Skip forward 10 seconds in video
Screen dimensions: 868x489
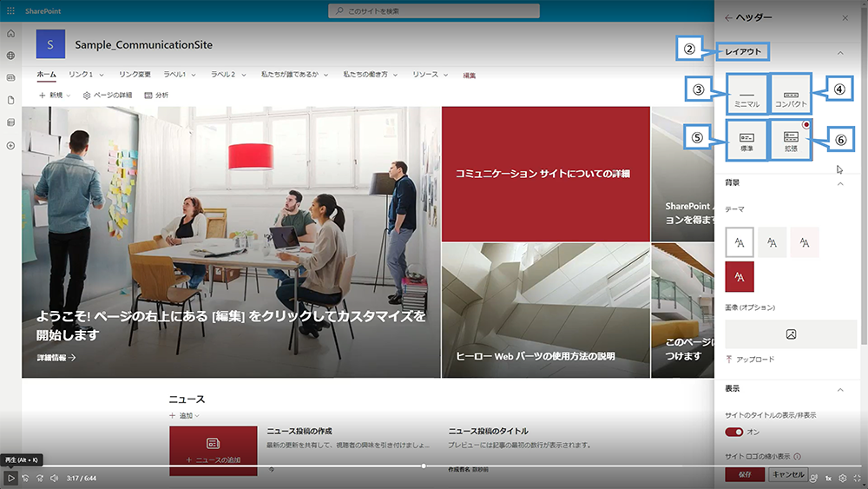click(x=40, y=478)
